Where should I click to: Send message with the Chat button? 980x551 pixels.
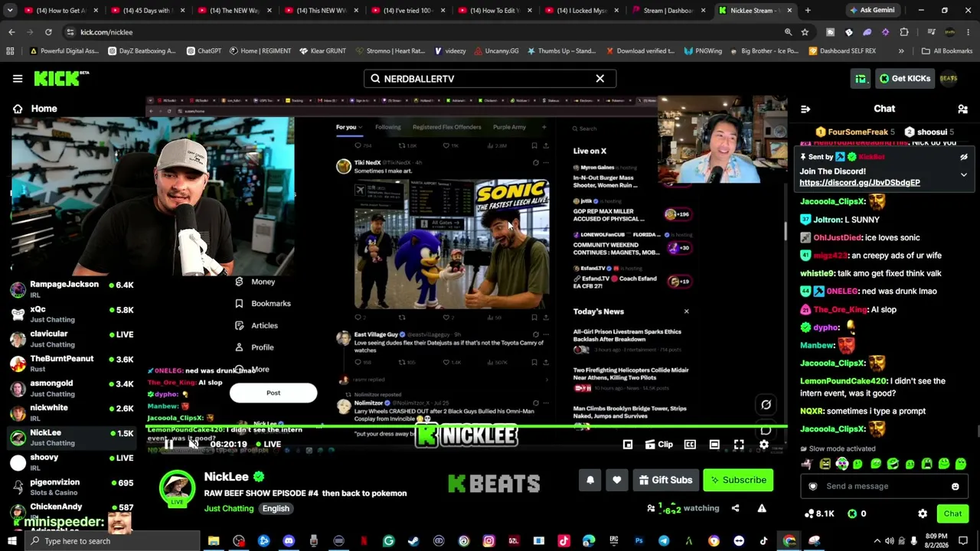tap(952, 514)
